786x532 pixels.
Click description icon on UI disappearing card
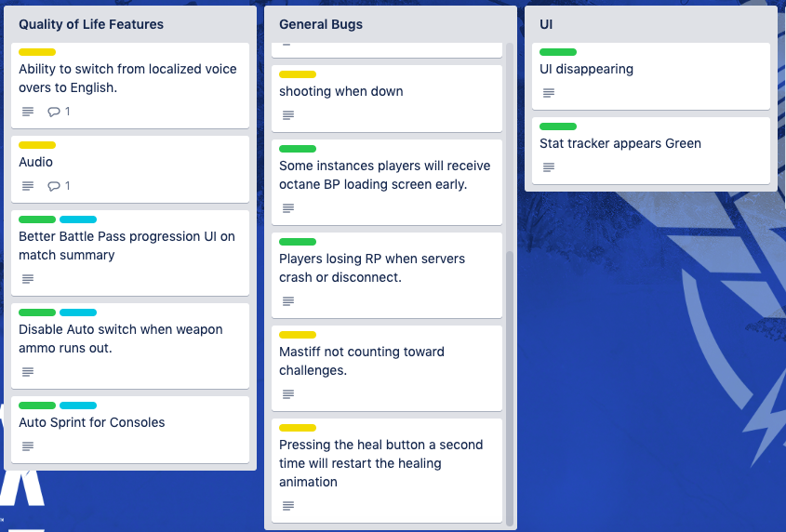click(549, 93)
